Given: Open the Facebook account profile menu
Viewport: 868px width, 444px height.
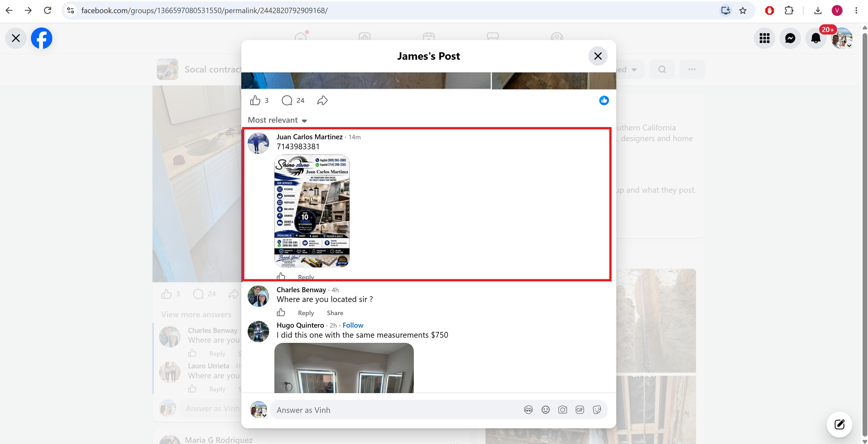Looking at the screenshot, I should point(841,38).
